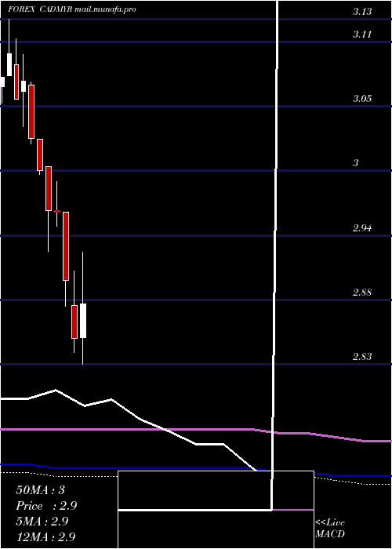The width and height of the screenshot is (392, 549).
Task: Click the 3.13 price axis label
Action: tap(361, 12)
